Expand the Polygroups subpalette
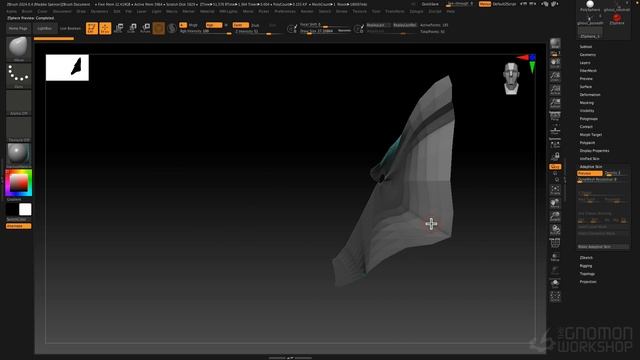640x360 pixels. pos(589,119)
